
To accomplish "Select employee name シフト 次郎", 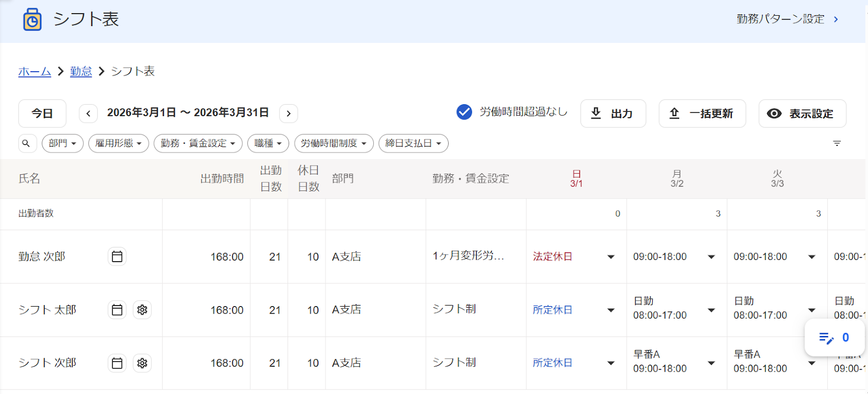I will point(47,363).
